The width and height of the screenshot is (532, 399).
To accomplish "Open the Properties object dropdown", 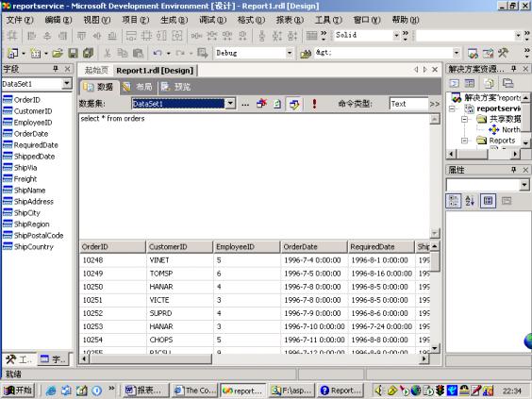I will [524, 185].
